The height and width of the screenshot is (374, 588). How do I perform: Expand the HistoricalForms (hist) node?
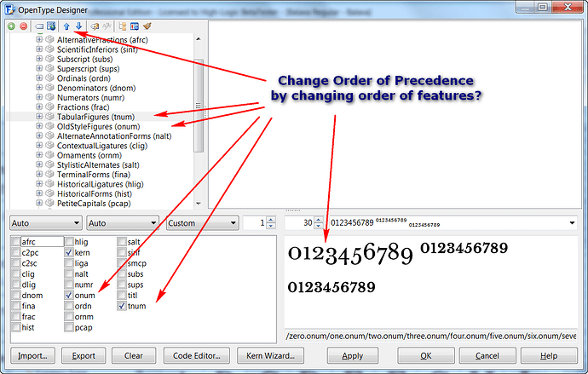point(39,193)
